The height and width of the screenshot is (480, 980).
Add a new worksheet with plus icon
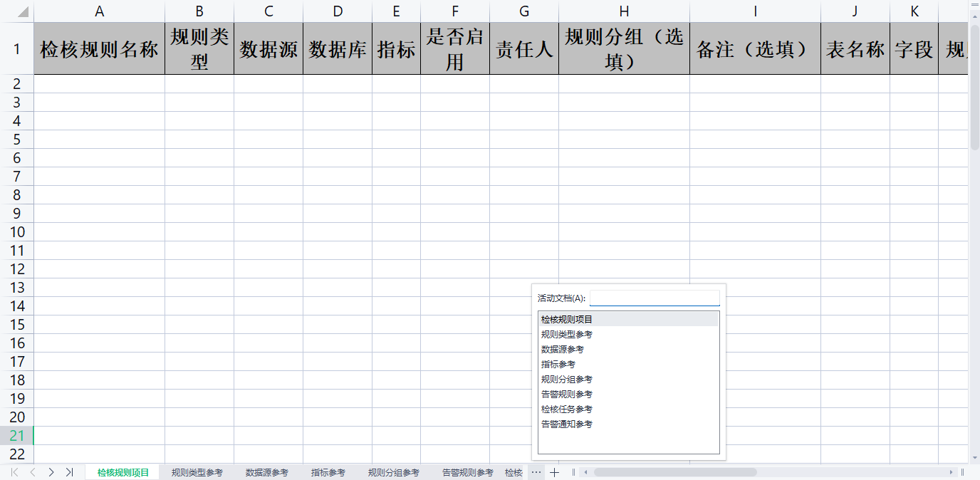click(555, 472)
